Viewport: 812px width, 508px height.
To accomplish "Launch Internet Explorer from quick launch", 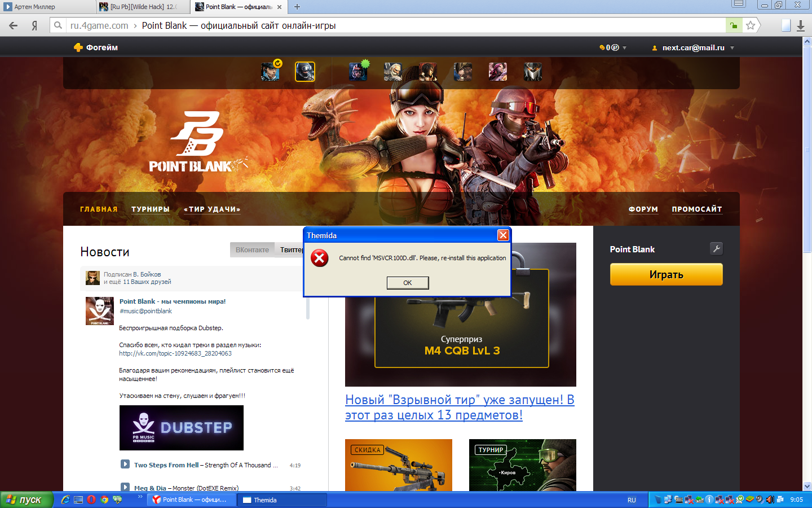I will (65, 500).
